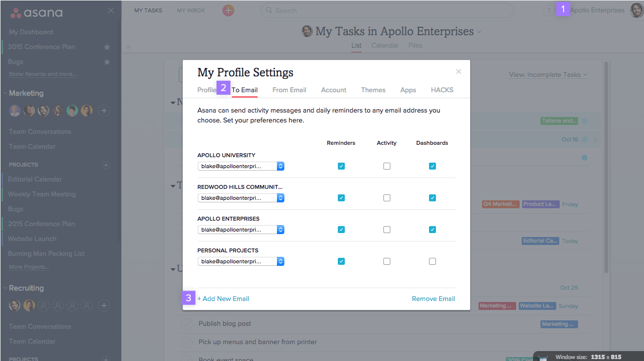
Task: Add a member to the Recruiting team
Action: click(104, 305)
